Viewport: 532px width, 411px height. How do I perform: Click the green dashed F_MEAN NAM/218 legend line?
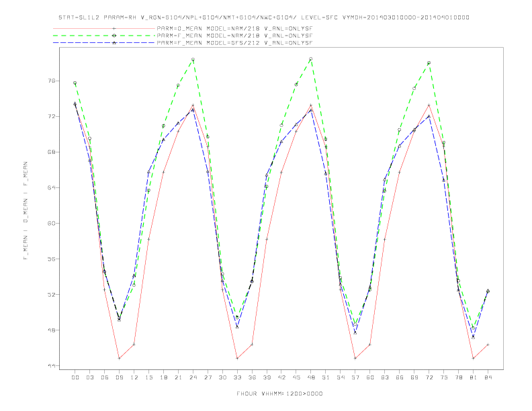tap(104, 36)
